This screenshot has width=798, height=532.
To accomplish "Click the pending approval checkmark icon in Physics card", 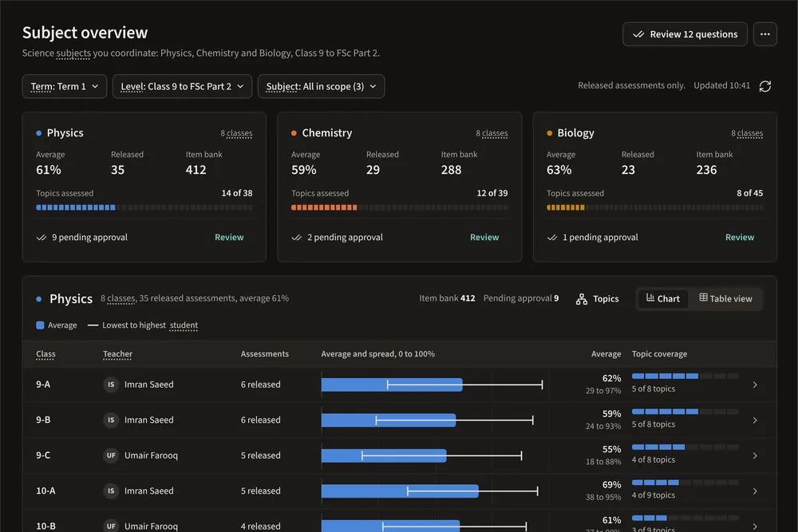I will [x=41, y=238].
